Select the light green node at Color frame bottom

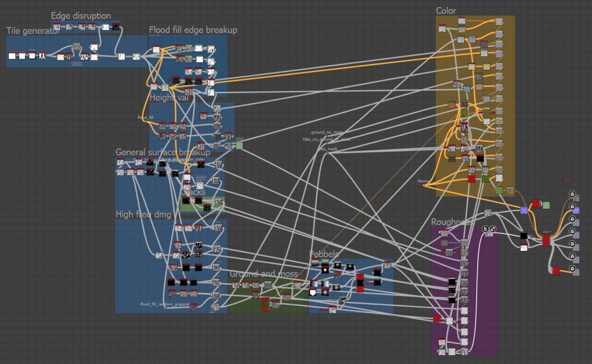pyautogui.click(x=498, y=191)
